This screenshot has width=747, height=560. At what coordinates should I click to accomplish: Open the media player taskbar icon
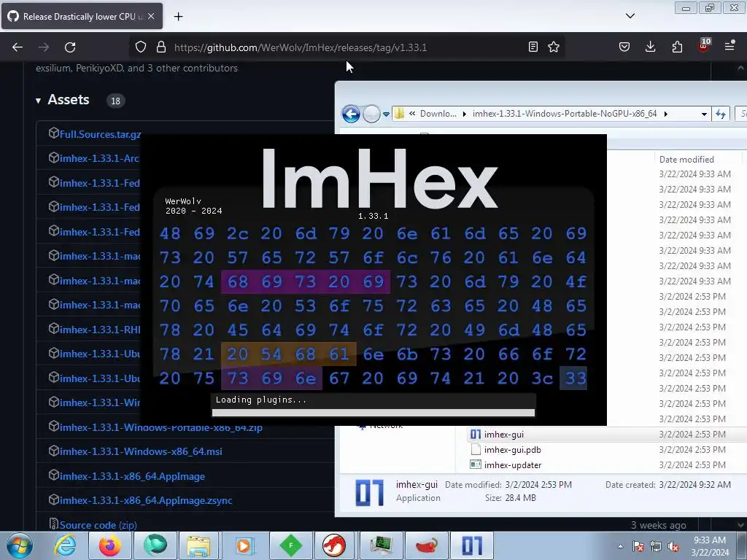coord(244,545)
